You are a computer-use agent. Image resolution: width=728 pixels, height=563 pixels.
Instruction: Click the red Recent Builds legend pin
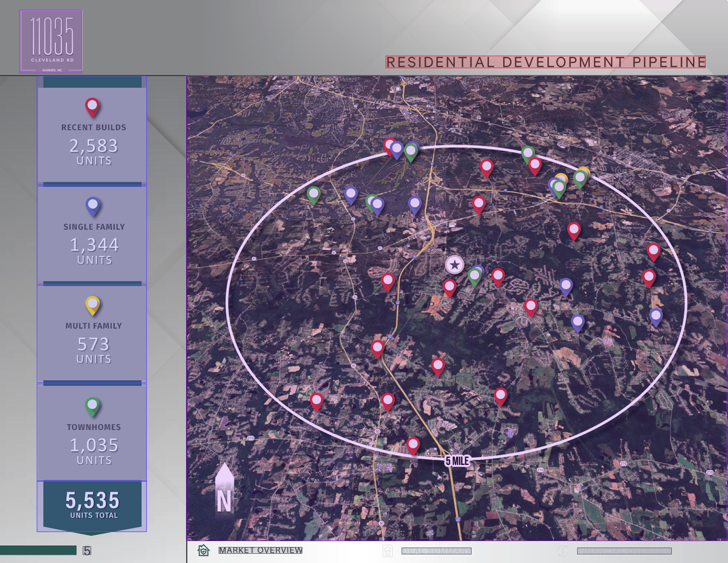click(92, 107)
